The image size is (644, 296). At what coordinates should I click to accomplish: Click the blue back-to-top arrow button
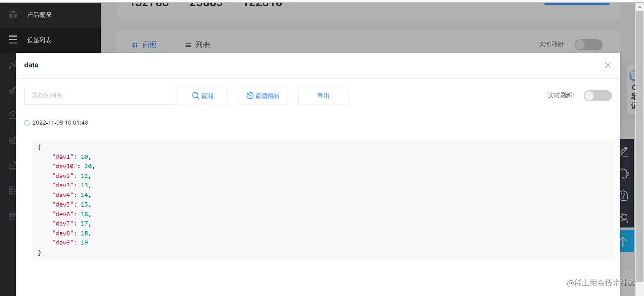tap(627, 242)
